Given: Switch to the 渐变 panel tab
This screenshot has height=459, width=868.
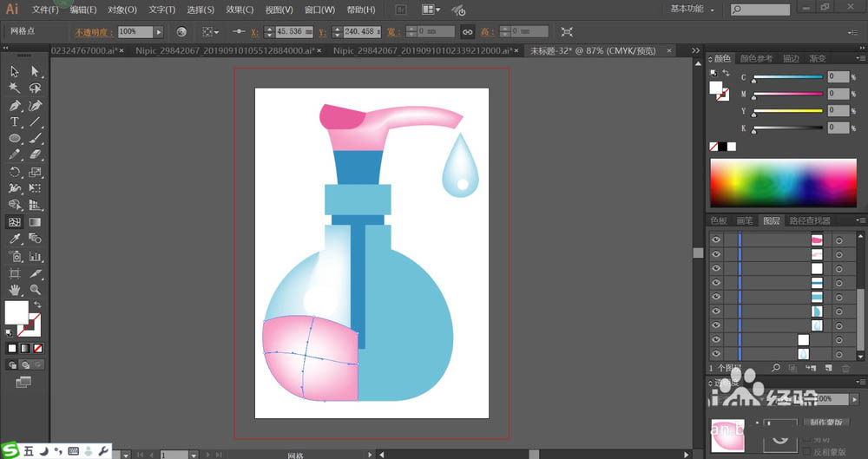Looking at the screenshot, I should (x=818, y=58).
